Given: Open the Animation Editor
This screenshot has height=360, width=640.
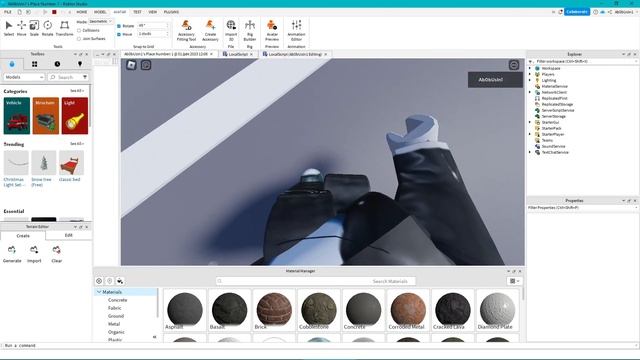Looking at the screenshot, I should 296,30.
